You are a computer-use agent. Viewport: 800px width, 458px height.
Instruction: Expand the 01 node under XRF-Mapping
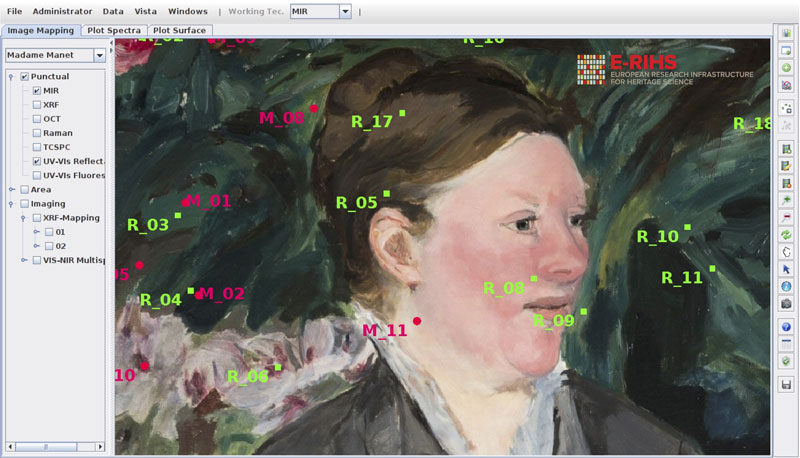36,232
